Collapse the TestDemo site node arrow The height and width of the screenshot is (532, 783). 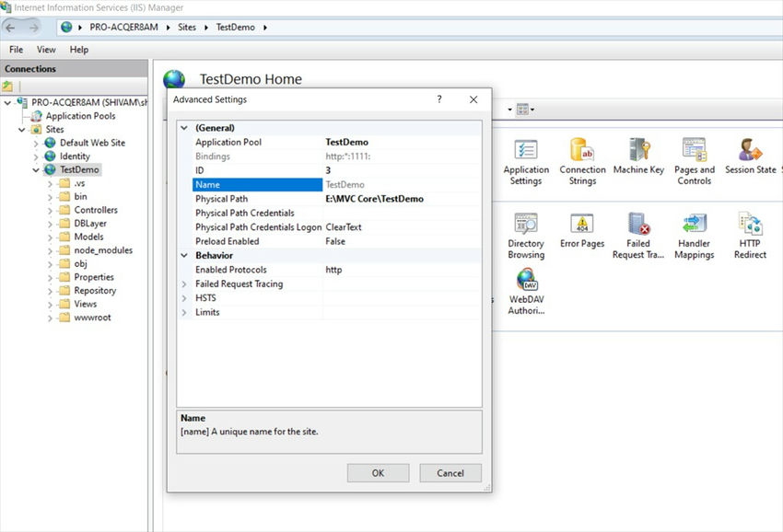(x=36, y=170)
